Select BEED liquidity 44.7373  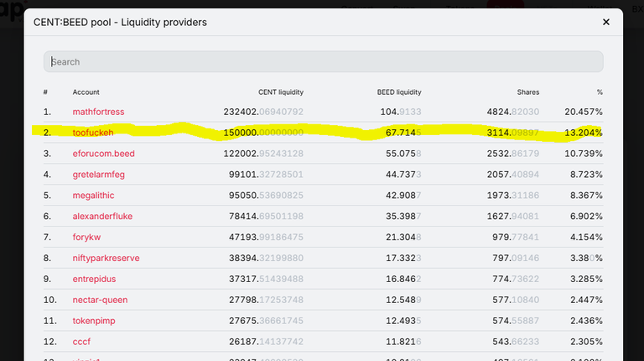pos(403,175)
